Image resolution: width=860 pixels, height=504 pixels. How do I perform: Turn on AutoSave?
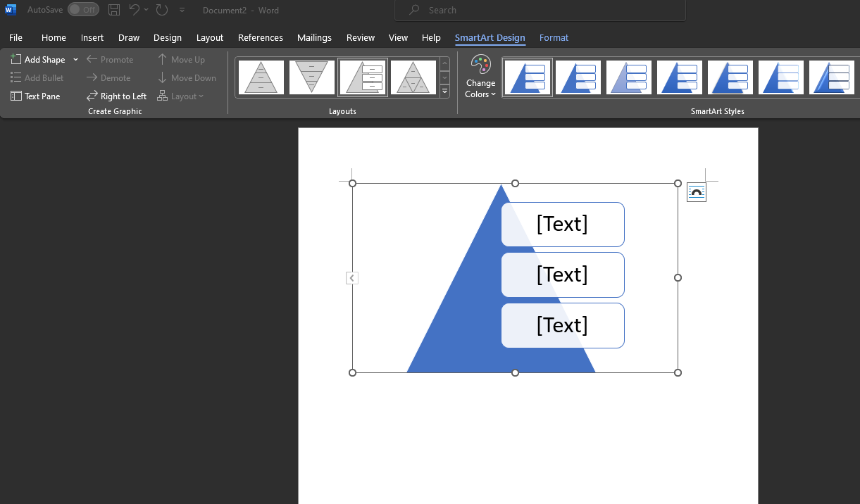[x=82, y=9]
